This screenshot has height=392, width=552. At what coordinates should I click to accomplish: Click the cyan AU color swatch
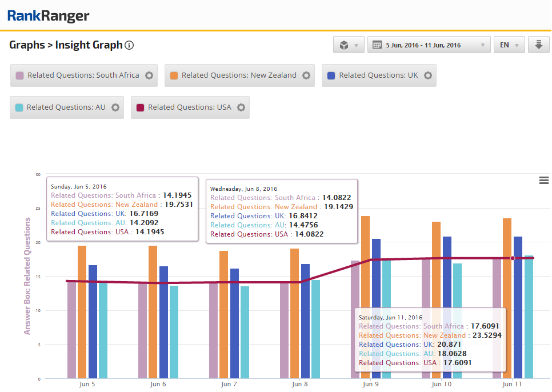tap(19, 107)
